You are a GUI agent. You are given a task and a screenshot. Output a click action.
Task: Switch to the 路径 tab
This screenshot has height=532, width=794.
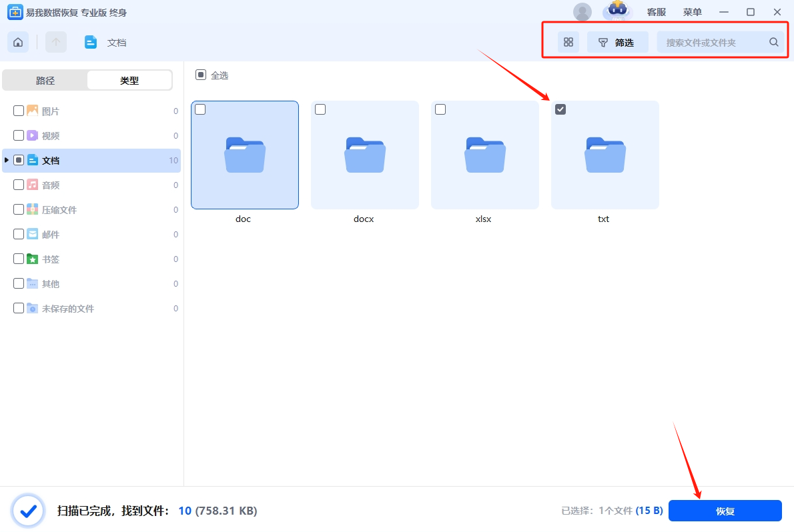[45, 81]
